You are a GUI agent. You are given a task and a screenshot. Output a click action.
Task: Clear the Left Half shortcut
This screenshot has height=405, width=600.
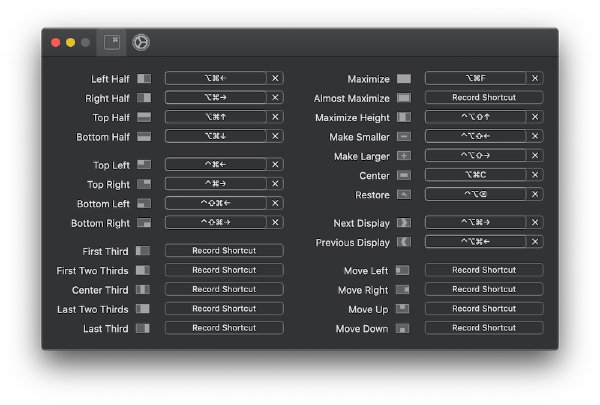(275, 78)
